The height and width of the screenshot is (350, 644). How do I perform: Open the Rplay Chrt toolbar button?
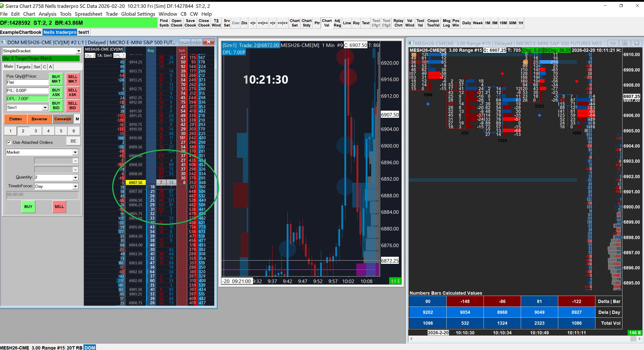click(x=398, y=23)
